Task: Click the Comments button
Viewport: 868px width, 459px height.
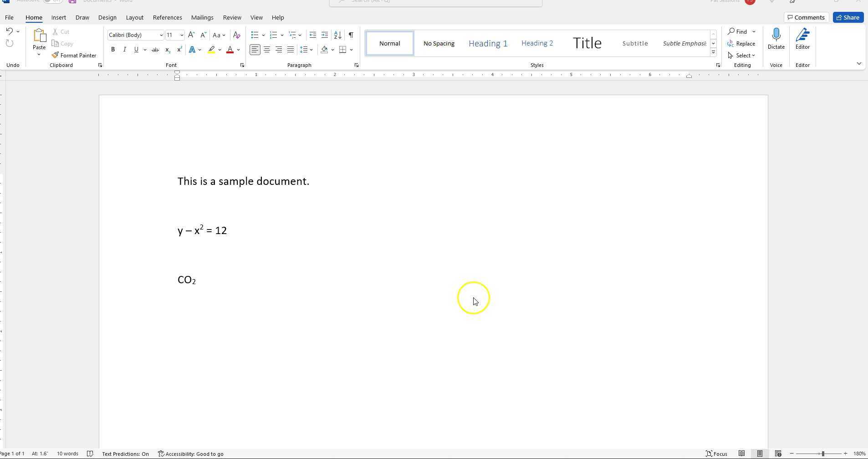Action: click(x=805, y=17)
